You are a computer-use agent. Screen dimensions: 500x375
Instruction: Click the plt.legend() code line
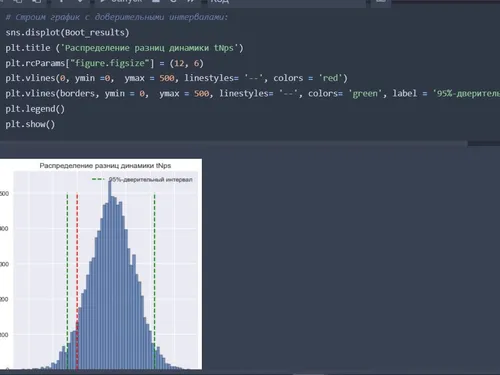point(35,109)
